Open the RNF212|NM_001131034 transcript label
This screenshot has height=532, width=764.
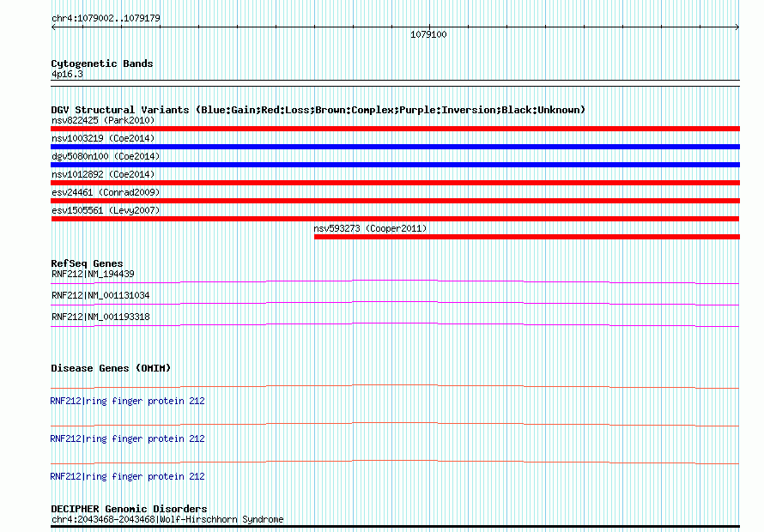pos(100,295)
